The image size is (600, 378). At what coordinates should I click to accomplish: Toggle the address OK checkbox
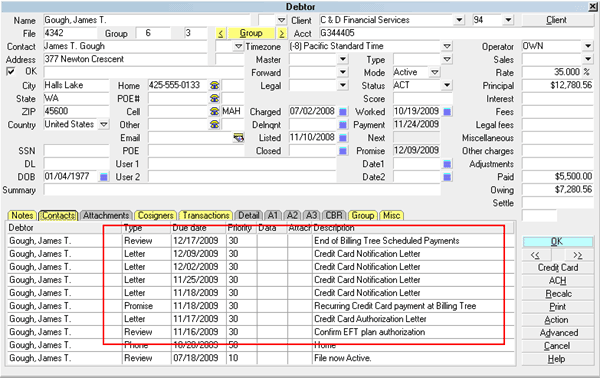point(11,72)
